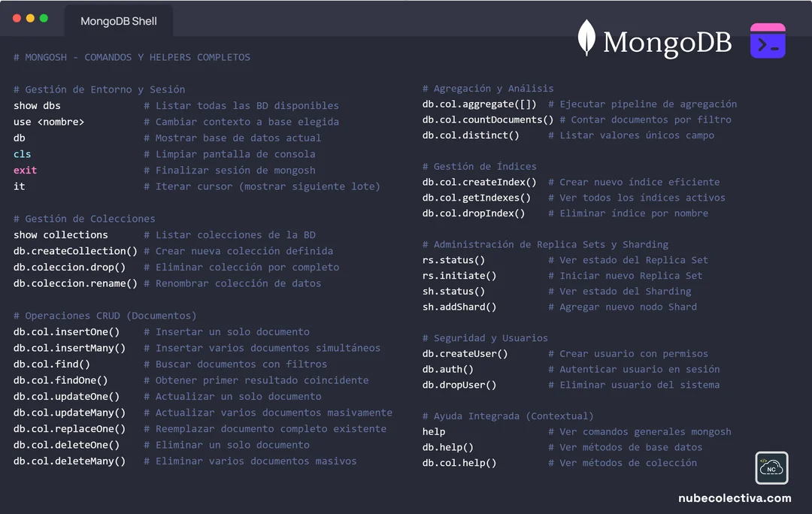This screenshot has width=812, height=514.
Task: Click the 'db.col.deleteMany()' command
Action: pos(69,461)
